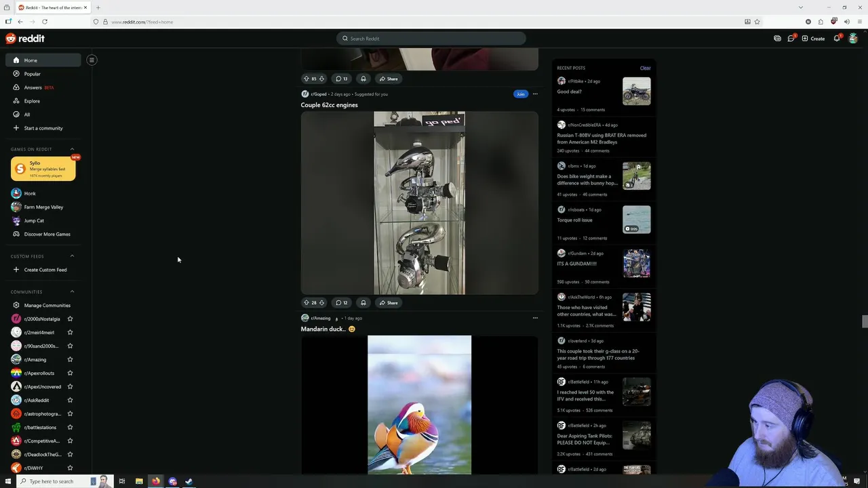Collapse the Communities section
868x488 pixels.
73,291
